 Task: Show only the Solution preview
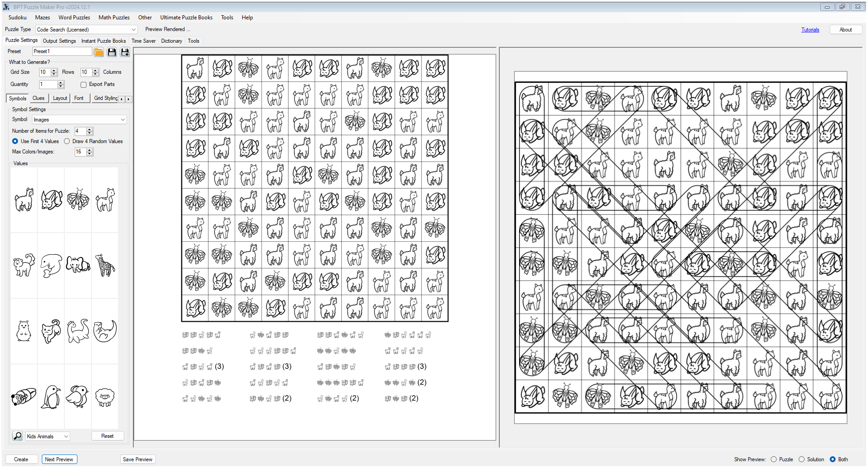click(801, 459)
